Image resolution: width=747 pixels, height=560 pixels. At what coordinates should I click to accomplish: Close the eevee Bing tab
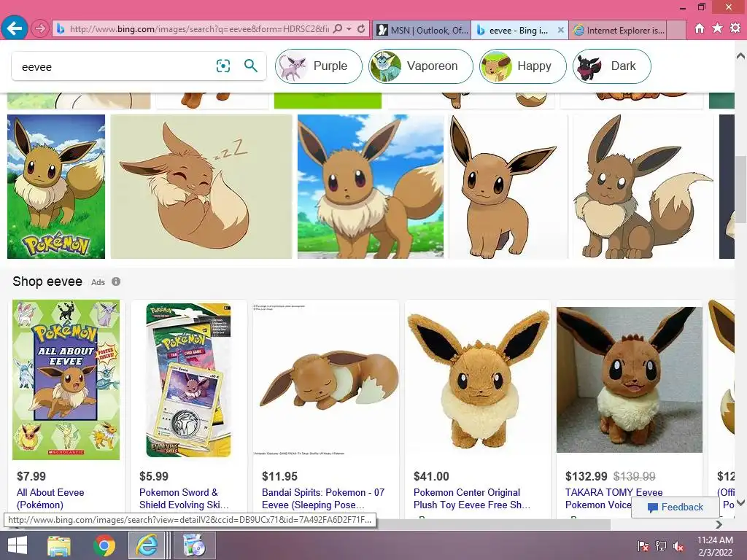(x=561, y=30)
